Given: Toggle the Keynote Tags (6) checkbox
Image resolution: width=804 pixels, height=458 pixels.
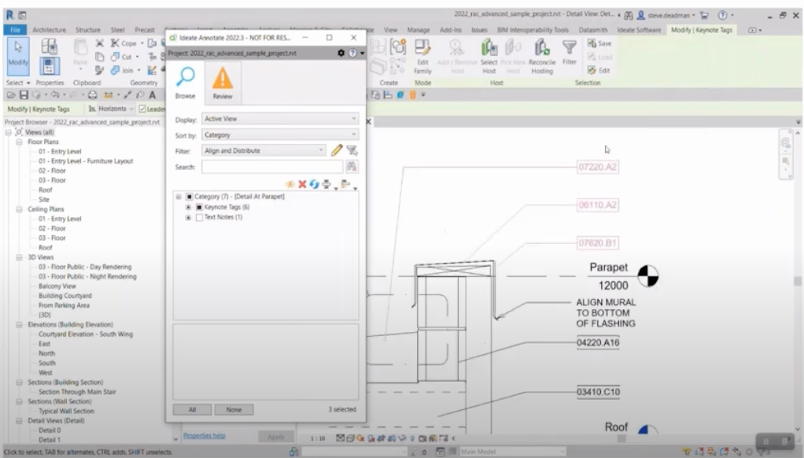Looking at the screenshot, I should pyautogui.click(x=199, y=207).
